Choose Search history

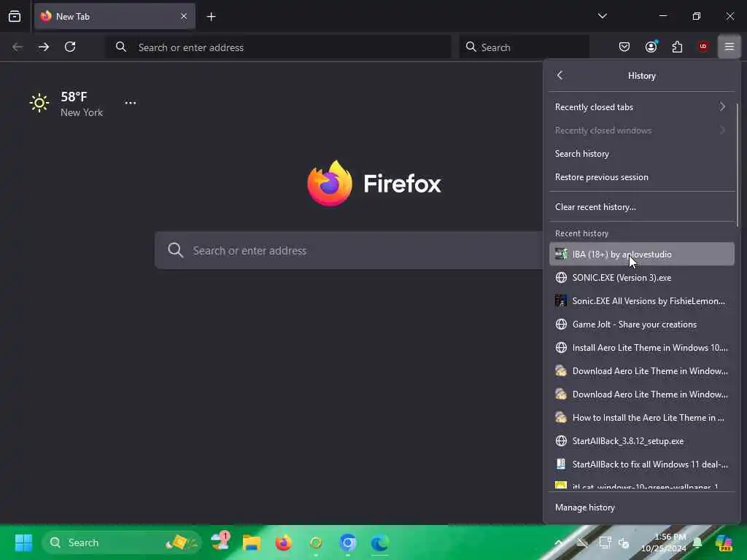[x=641, y=153]
